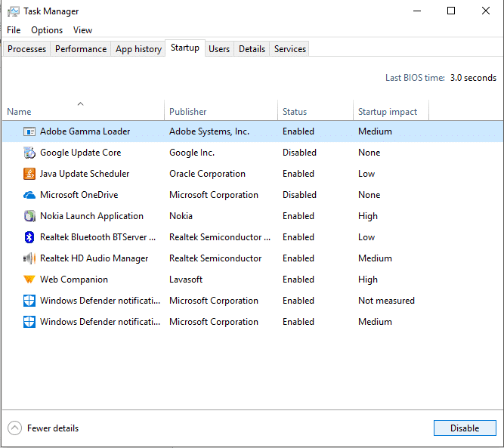Click the Adobe Systems, Inc. publisher cell
This screenshot has width=504, height=448.
pos(209,131)
